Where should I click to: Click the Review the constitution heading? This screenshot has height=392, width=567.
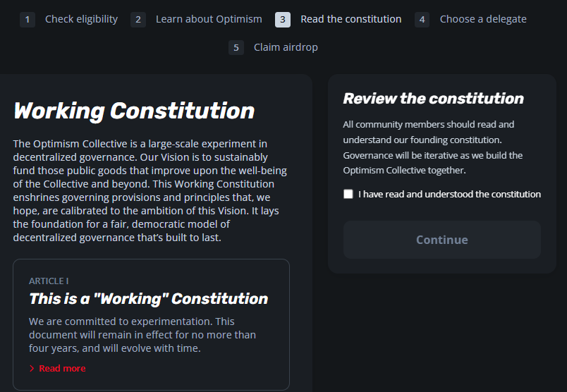(x=433, y=99)
